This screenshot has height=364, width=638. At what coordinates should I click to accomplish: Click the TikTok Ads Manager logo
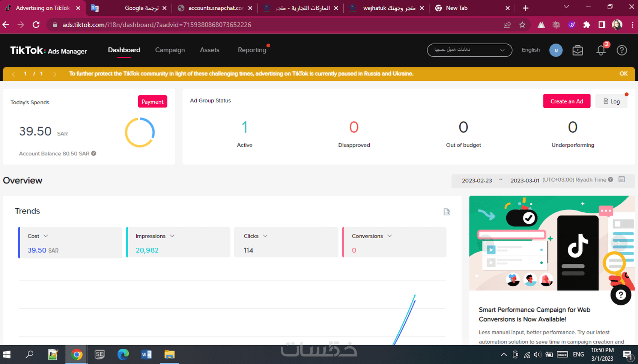coord(48,51)
